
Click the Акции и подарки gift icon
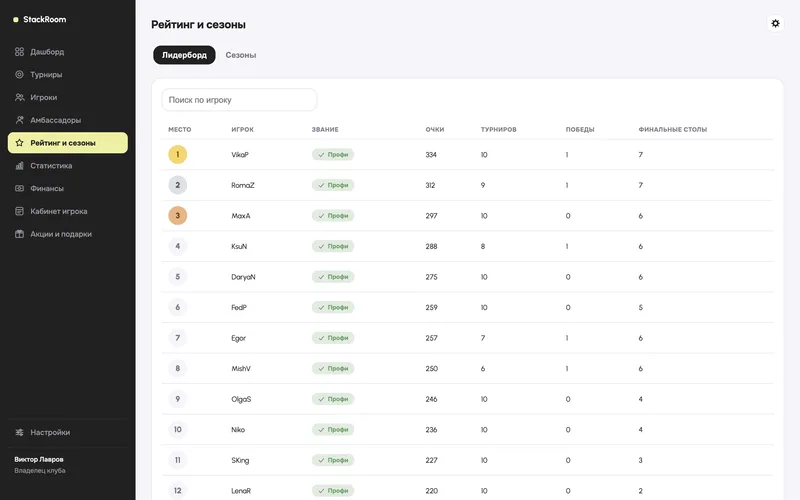pos(19,234)
